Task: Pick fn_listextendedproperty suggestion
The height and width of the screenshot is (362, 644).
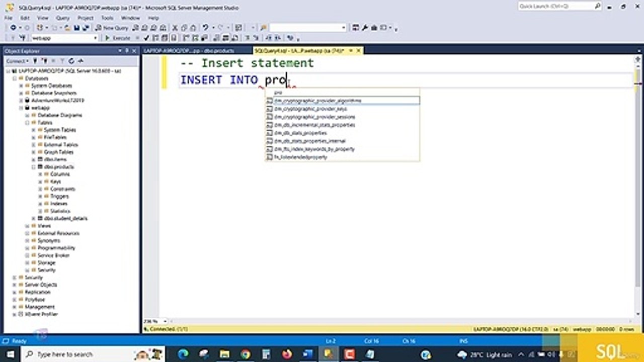Action: 342,157
